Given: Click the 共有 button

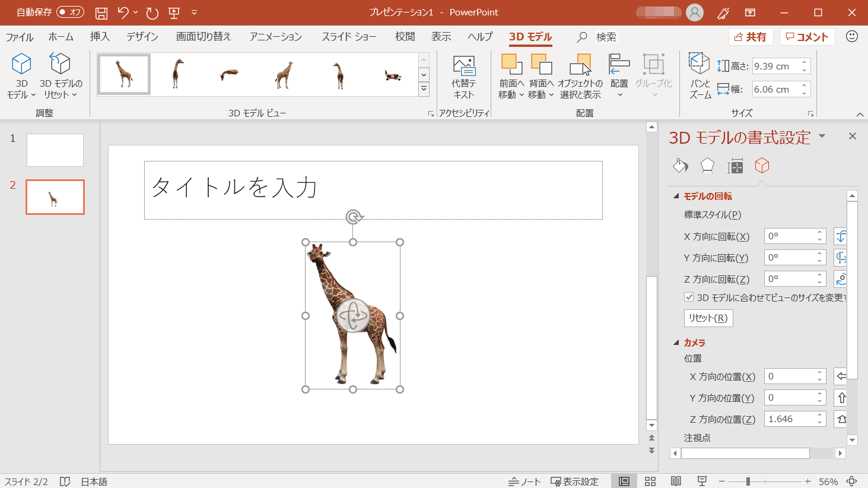Looking at the screenshot, I should (751, 37).
